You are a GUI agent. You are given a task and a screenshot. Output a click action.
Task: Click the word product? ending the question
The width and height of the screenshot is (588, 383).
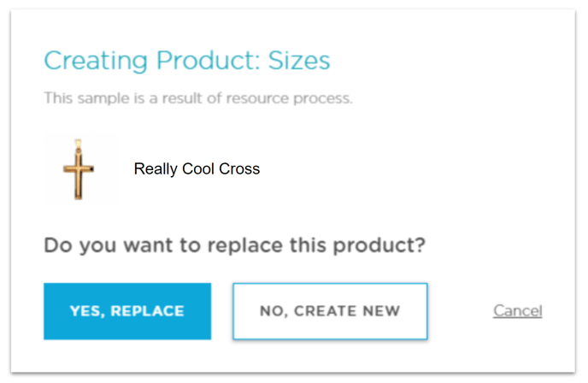click(x=379, y=246)
